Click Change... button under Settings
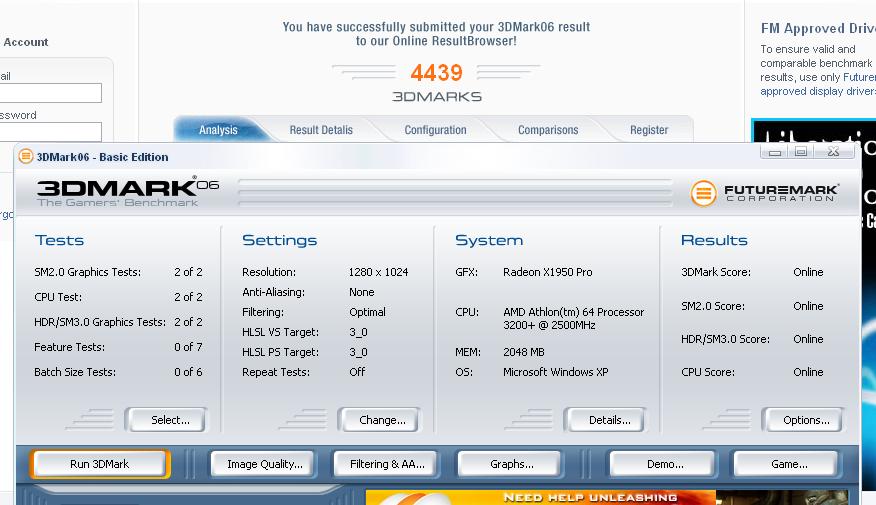 click(379, 420)
